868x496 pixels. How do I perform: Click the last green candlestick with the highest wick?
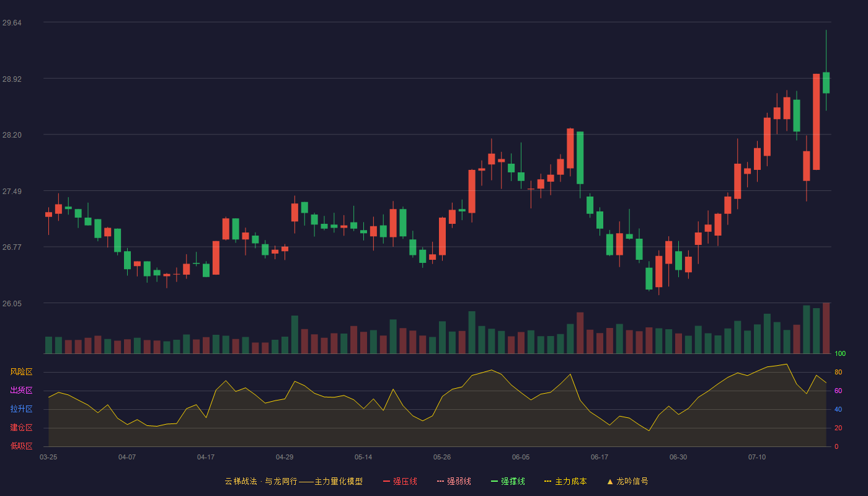(x=826, y=82)
